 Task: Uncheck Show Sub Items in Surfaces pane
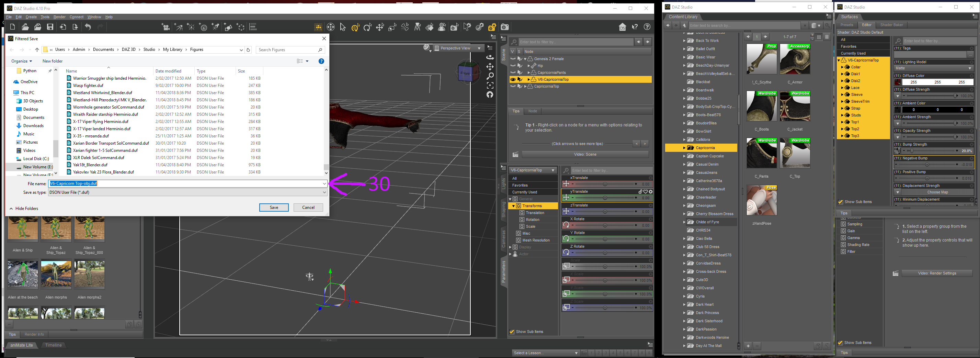(x=841, y=202)
